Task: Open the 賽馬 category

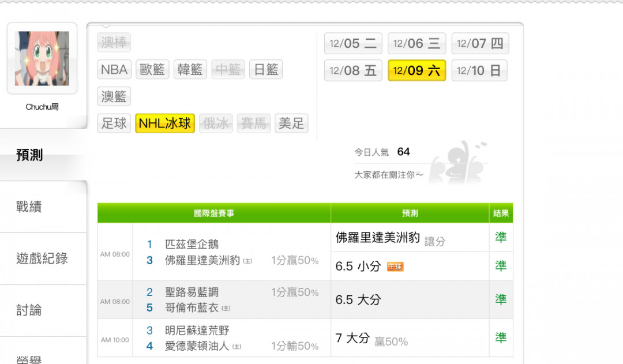Action: tap(253, 123)
